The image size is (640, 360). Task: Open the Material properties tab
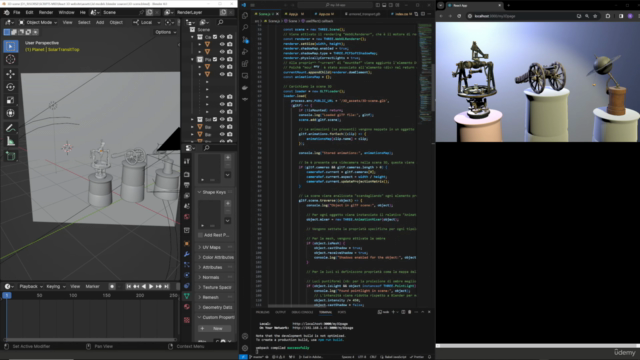click(187, 307)
